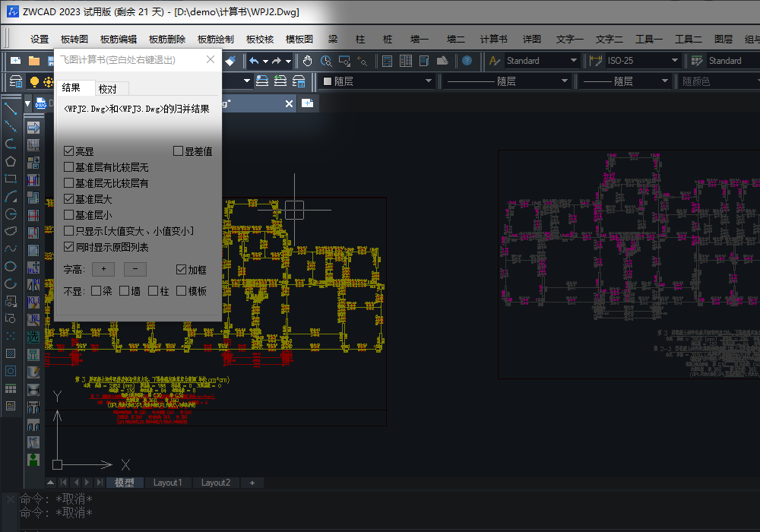Check 只显示[大值变大、小值变小]
The image size is (760, 532).
69,231
